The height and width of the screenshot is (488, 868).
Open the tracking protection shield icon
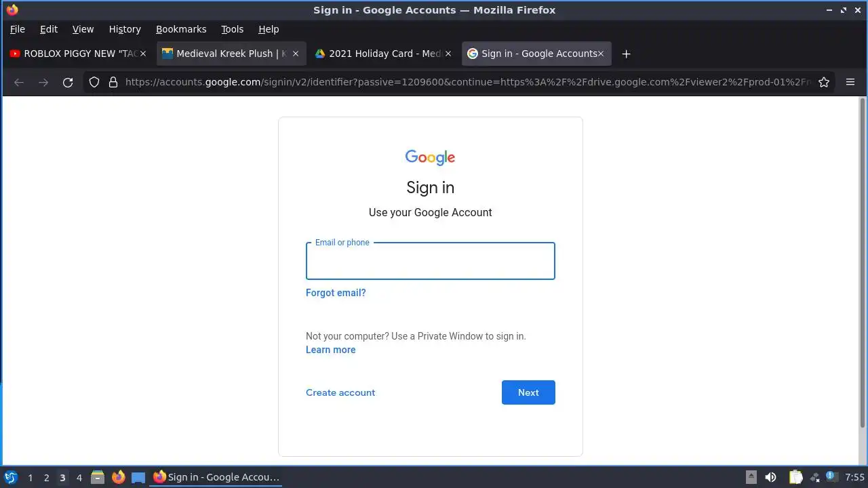pyautogui.click(x=94, y=82)
